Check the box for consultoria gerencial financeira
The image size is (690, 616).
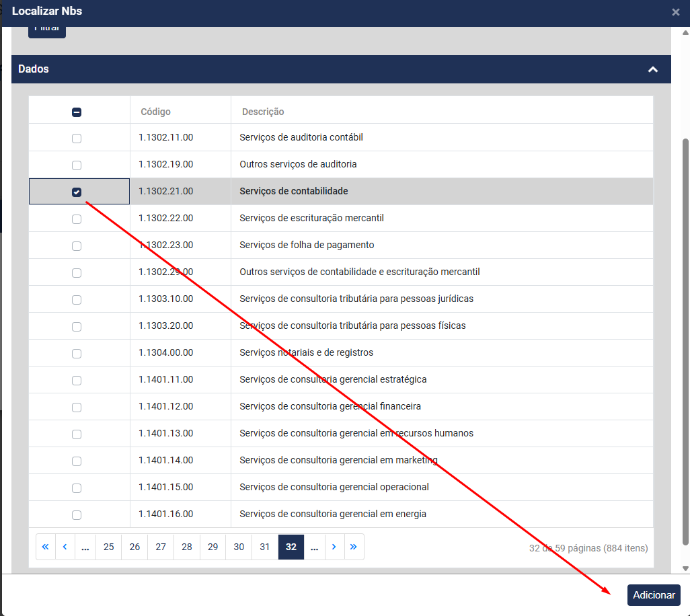coord(77,407)
